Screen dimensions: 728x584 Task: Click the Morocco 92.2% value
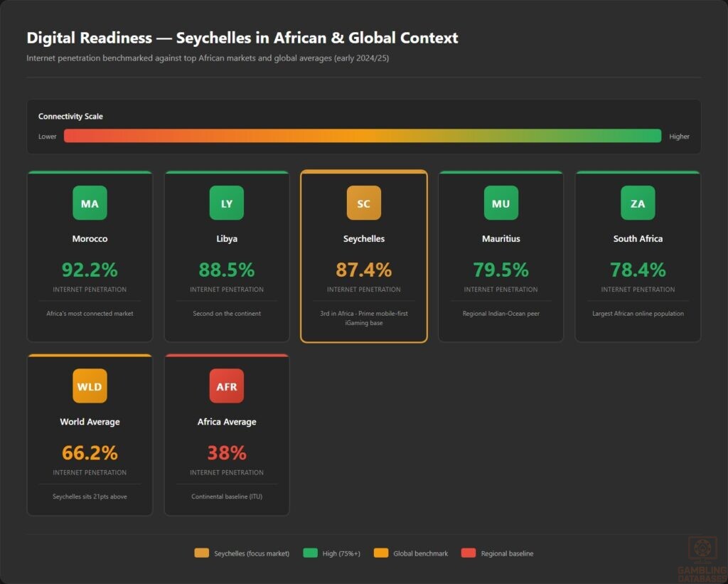click(x=90, y=270)
